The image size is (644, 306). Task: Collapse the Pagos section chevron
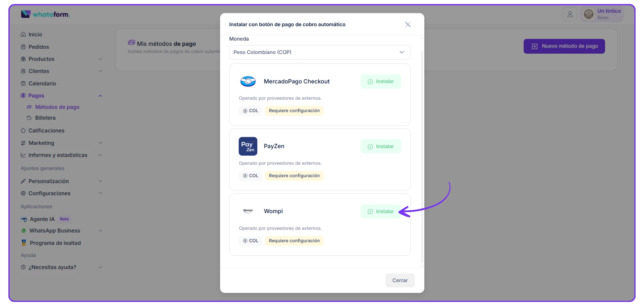click(x=100, y=96)
